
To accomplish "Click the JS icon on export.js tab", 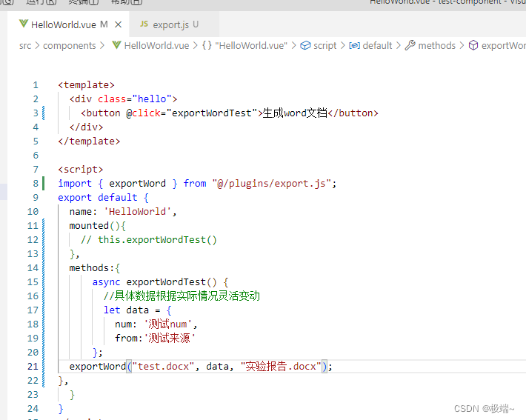I will (144, 24).
